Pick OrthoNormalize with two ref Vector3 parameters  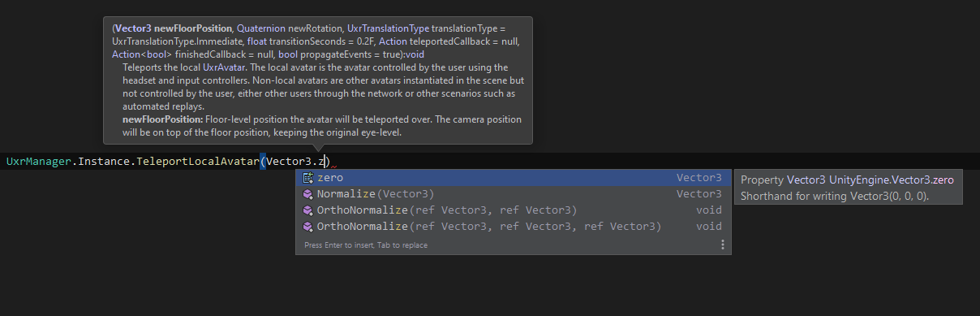pyautogui.click(x=513, y=210)
